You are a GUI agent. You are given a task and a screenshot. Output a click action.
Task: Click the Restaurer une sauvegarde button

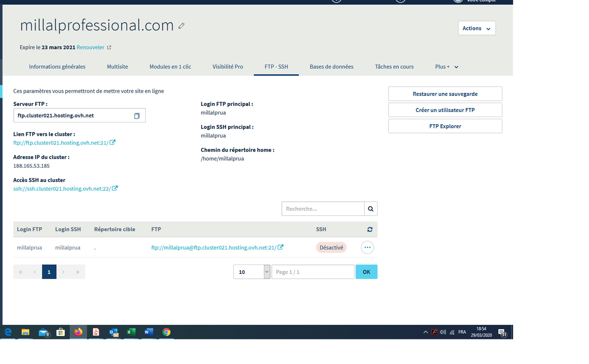pos(445,94)
